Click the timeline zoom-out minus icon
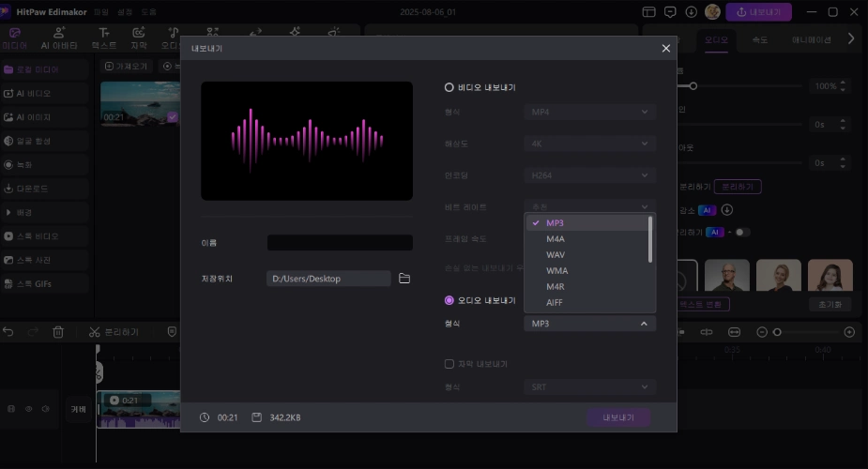868x469 pixels. click(x=762, y=332)
